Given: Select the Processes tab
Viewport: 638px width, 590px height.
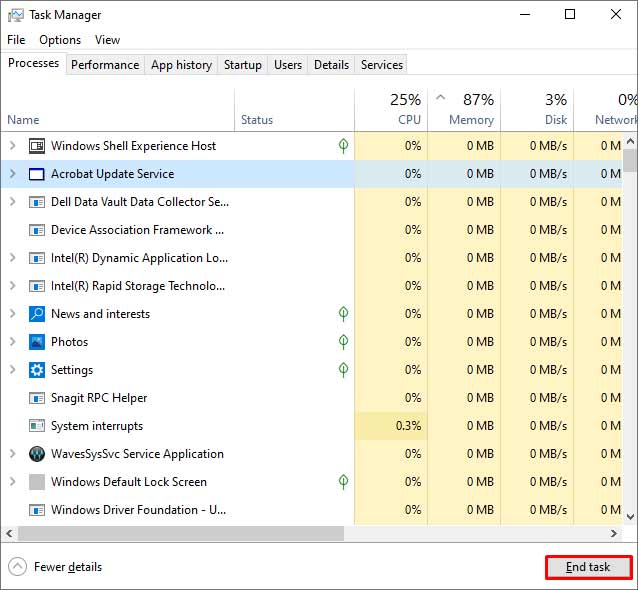Looking at the screenshot, I should tap(33, 63).
